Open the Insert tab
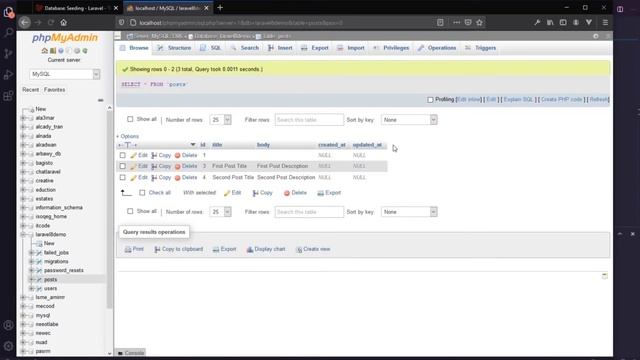The height and width of the screenshot is (360, 640). point(280,48)
